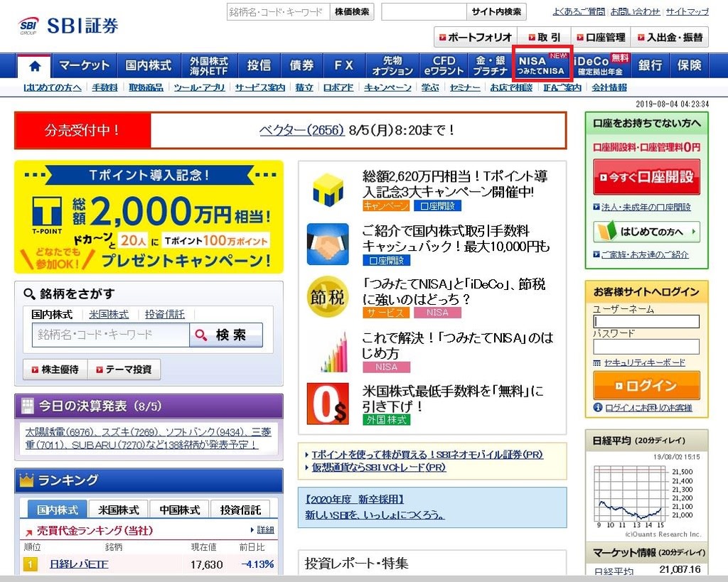Focus the 銘柄をさがす search field
Image resolution: width=728 pixels, height=582 pixels.
coord(111,335)
